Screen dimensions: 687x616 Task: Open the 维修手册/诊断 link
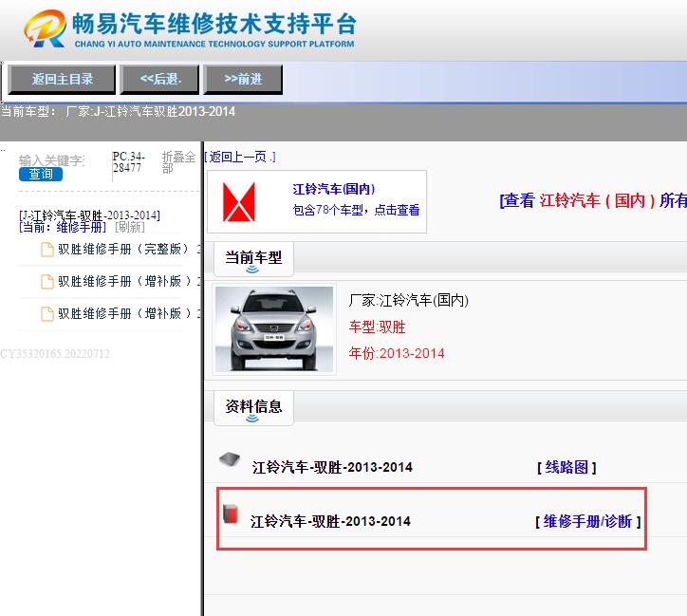point(588,521)
